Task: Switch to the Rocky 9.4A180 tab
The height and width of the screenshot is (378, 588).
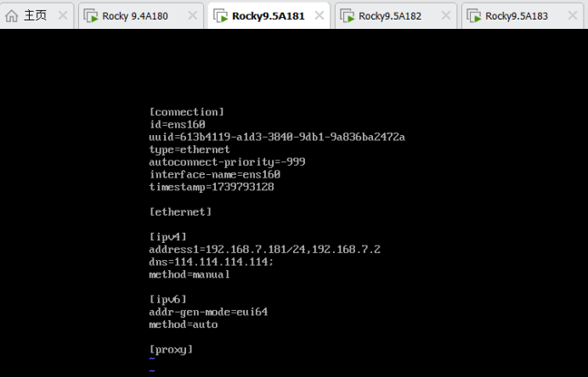Action: pos(134,15)
